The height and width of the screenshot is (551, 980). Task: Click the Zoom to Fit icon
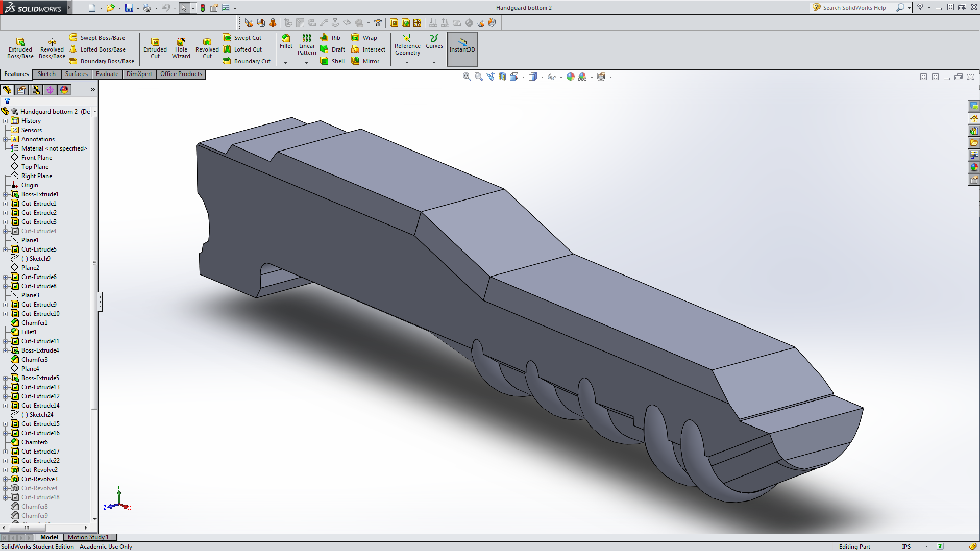pos(467,77)
